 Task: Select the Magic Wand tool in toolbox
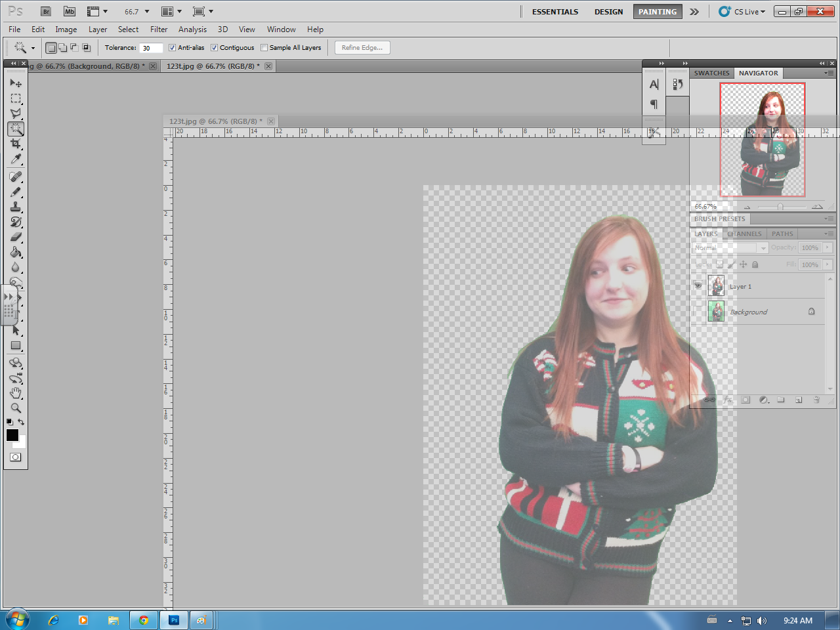pos(16,129)
